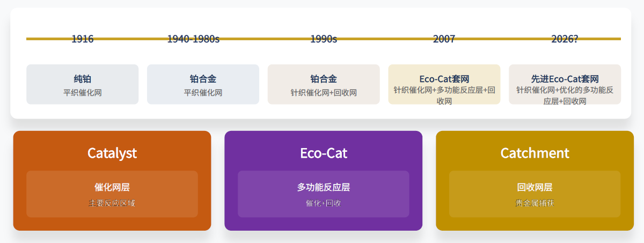Click the gold Catchment heading
Image resolution: width=644 pixels, height=243 pixels.
click(535, 153)
